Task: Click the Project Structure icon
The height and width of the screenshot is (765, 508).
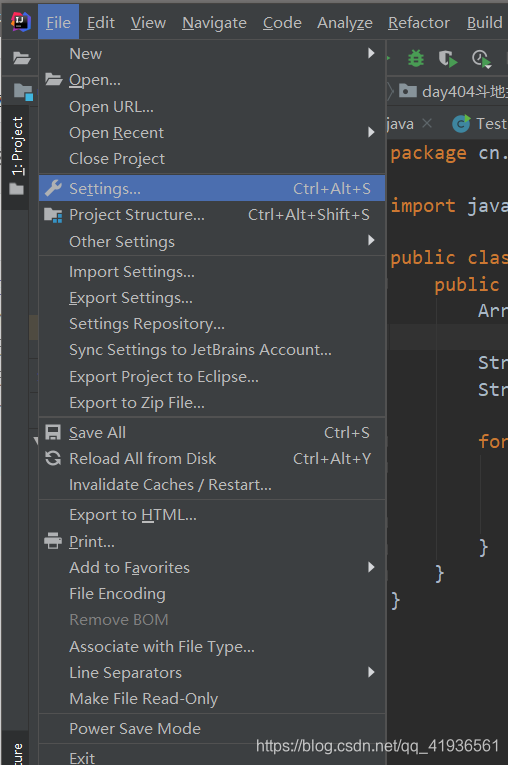Action: (x=53, y=215)
